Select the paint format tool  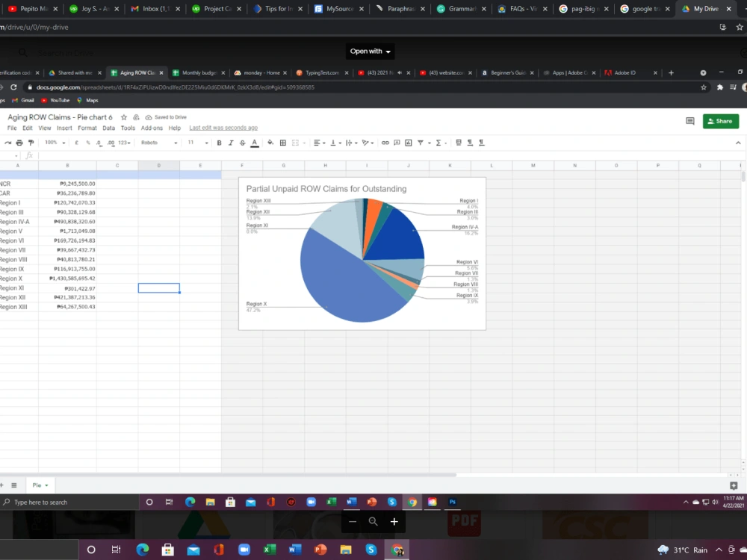click(x=31, y=143)
